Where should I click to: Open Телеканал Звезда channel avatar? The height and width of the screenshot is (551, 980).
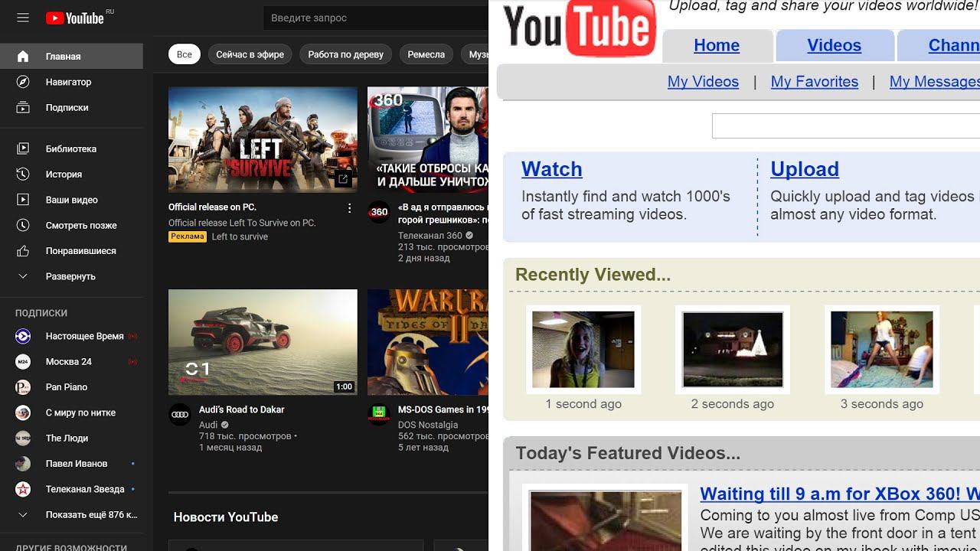coord(23,489)
